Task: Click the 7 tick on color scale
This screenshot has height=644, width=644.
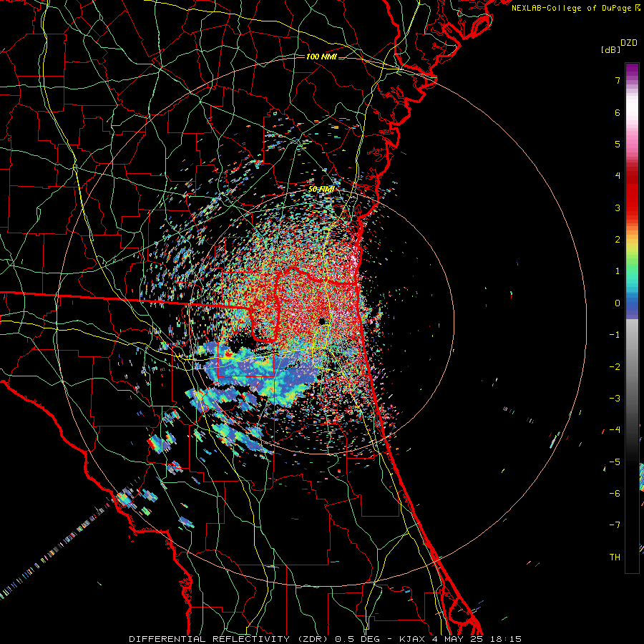Action: click(x=618, y=80)
